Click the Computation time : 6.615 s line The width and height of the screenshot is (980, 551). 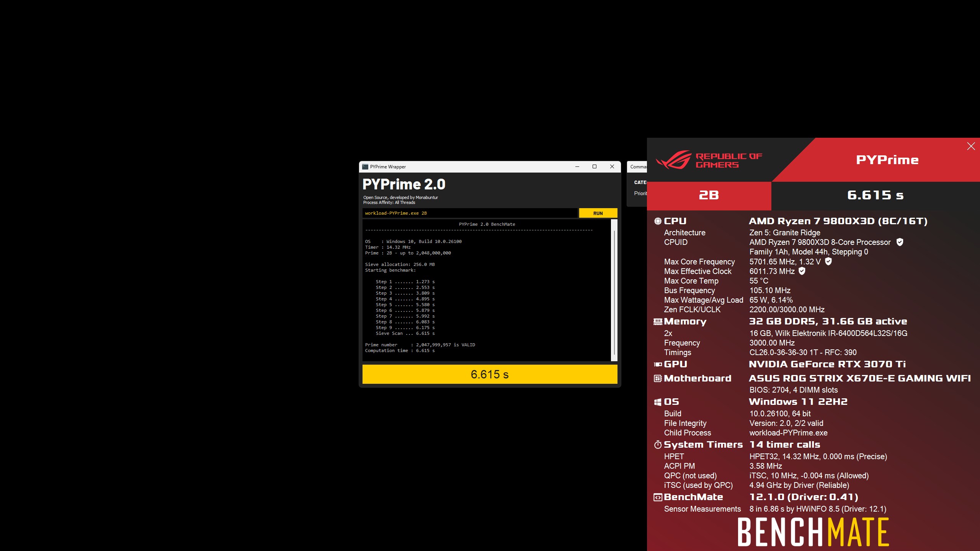(400, 350)
